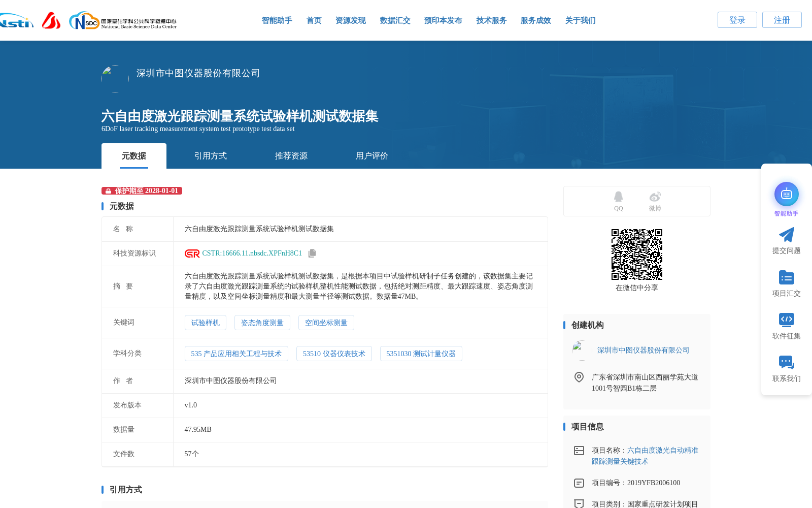The image size is (812, 508).
Task: Click the 创建机构 organization avatar
Action: pos(582,351)
